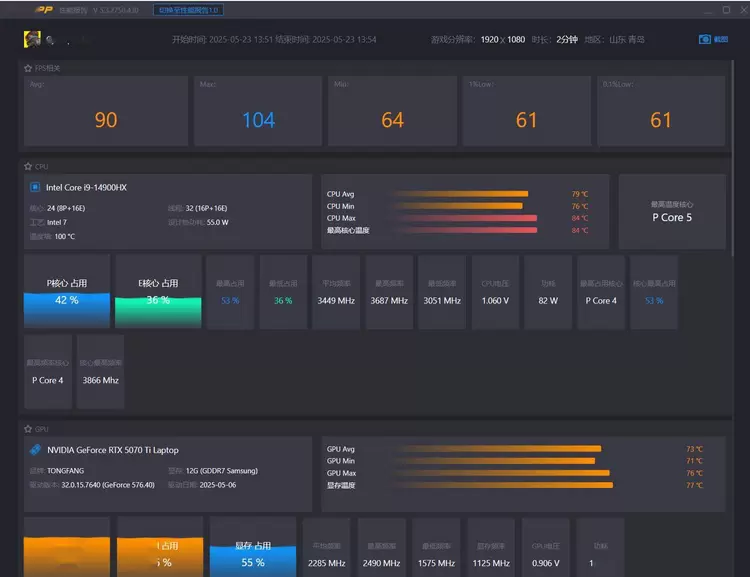The height and width of the screenshot is (577, 750).
Task: Select the Avg FPS 90 card
Action: [105, 112]
